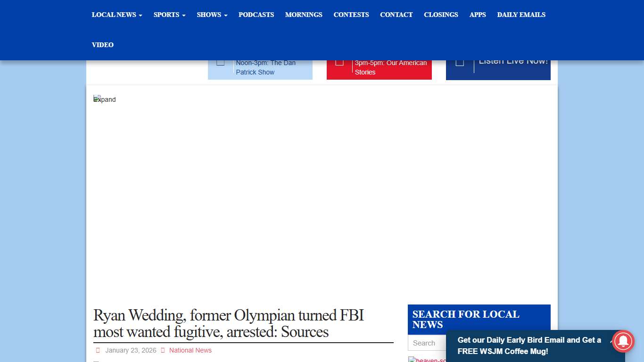Open the SHOWS dropdown
Image resolution: width=644 pixels, height=362 pixels.
click(x=212, y=15)
